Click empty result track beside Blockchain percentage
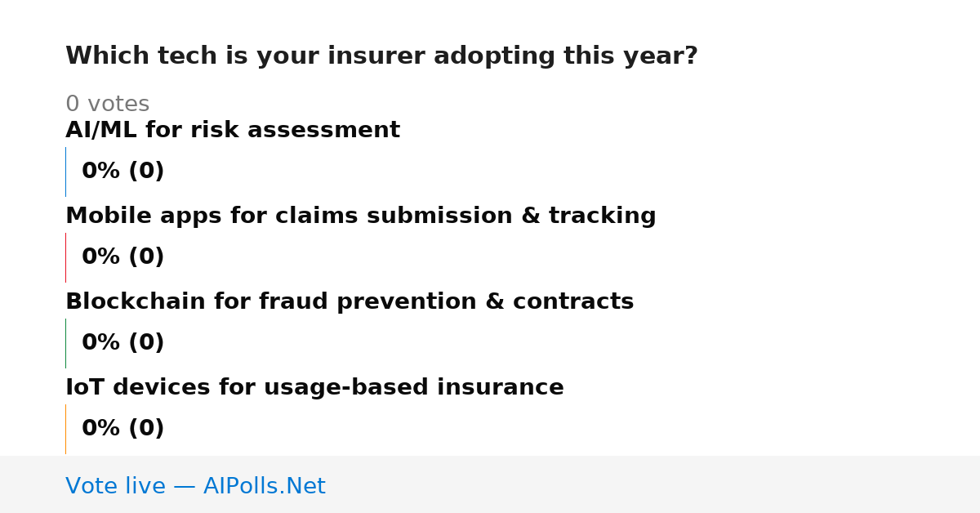 coord(539,343)
